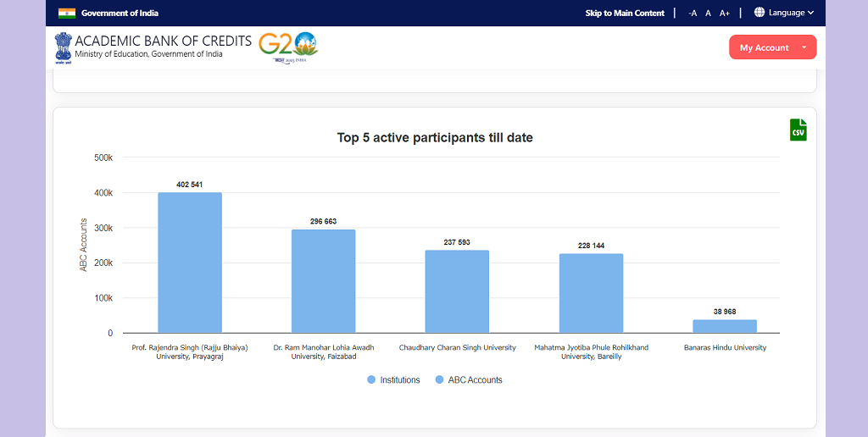The image size is (868, 437).
Task: Select the Mahatma Jyotiba Phule Rohilkhand bar
Action: [591, 293]
